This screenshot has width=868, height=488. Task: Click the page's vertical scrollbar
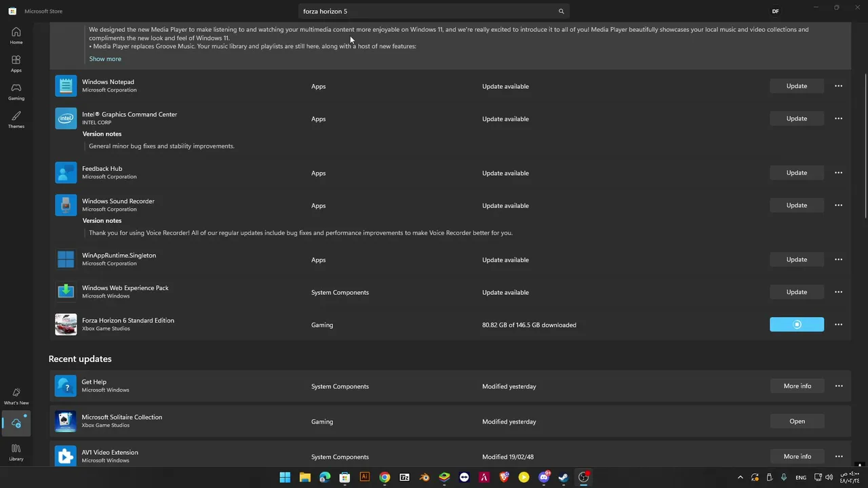coord(865,146)
